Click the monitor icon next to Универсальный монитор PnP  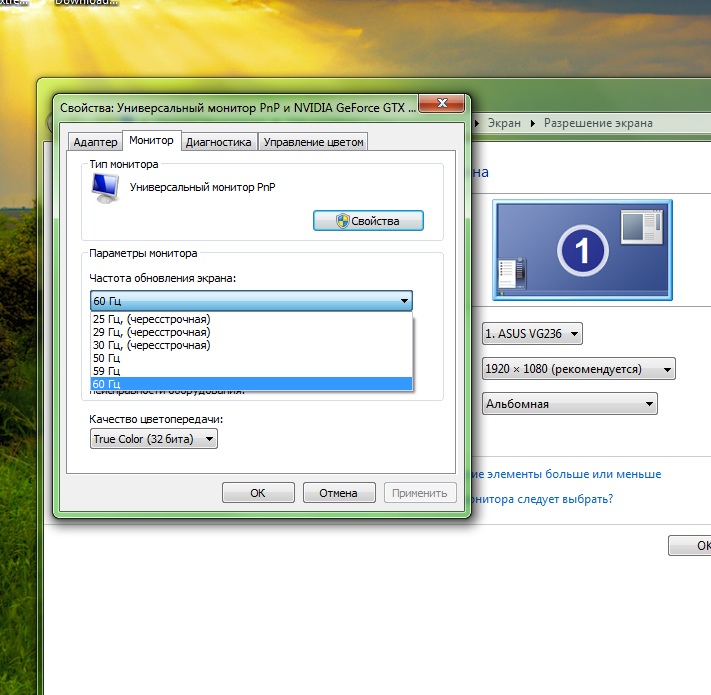103,186
